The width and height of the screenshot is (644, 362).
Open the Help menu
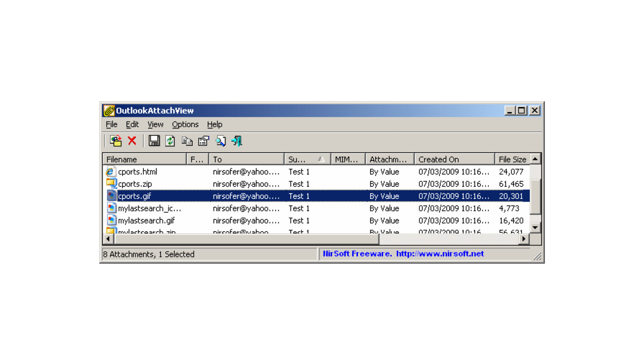[x=215, y=124]
